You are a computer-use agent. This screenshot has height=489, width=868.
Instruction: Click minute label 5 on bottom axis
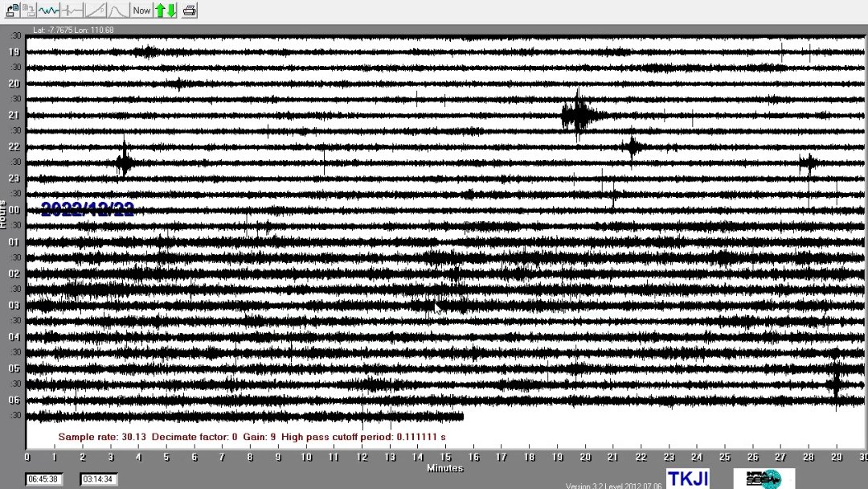[166, 457]
